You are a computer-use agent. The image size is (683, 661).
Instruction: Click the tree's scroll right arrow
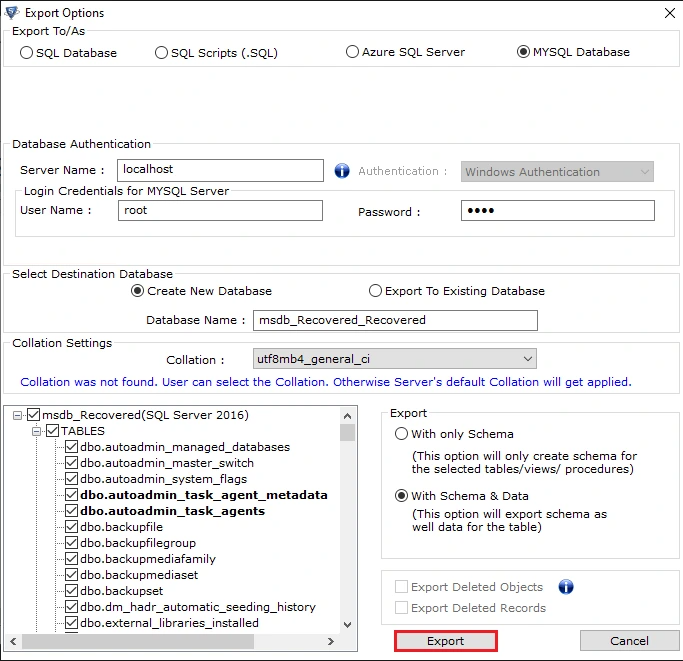tap(331, 641)
